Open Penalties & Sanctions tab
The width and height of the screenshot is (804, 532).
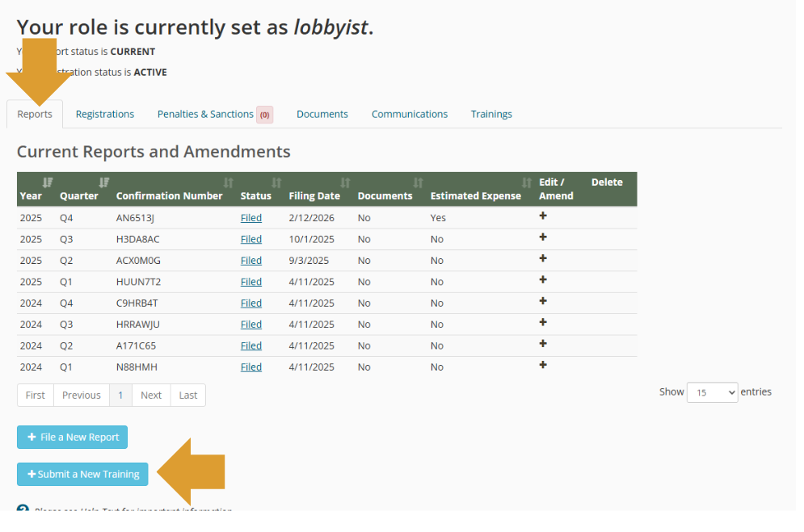coord(205,114)
